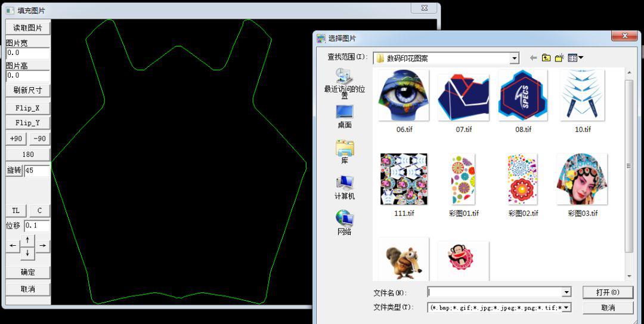This screenshot has width=644, height=324.
Task: Click the file list scrollbar down arrow
Action: [629, 276]
